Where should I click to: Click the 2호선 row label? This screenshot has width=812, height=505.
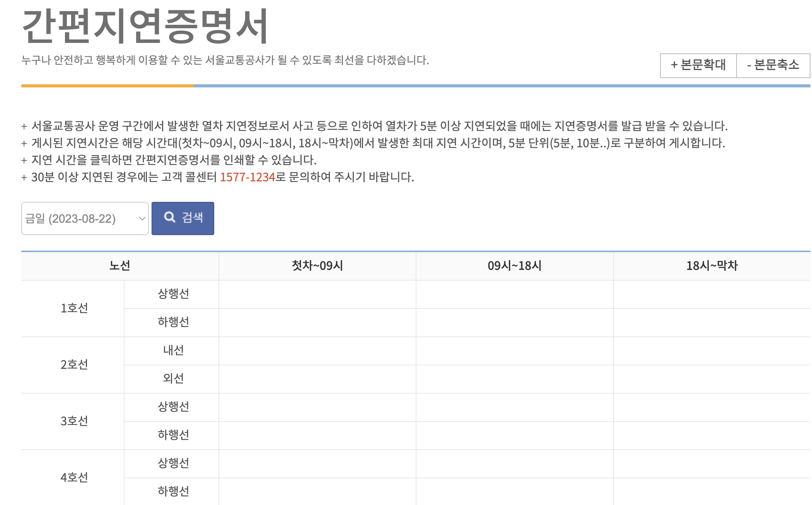[x=74, y=365]
